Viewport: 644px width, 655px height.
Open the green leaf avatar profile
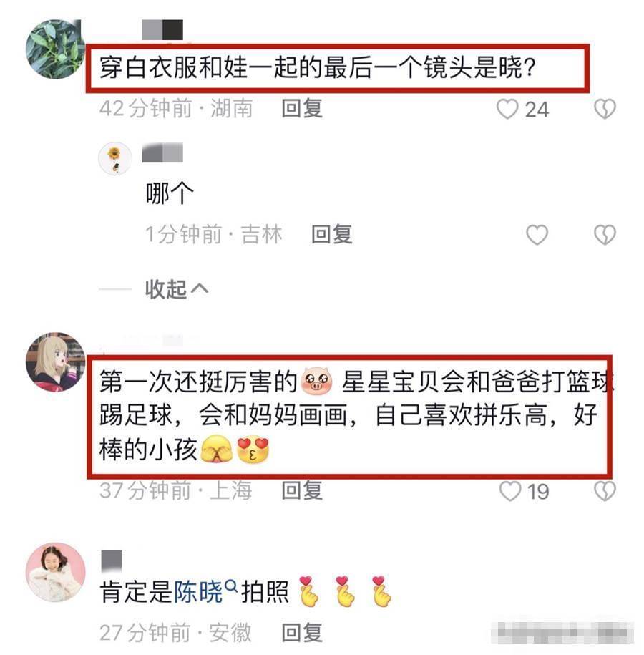55,49
